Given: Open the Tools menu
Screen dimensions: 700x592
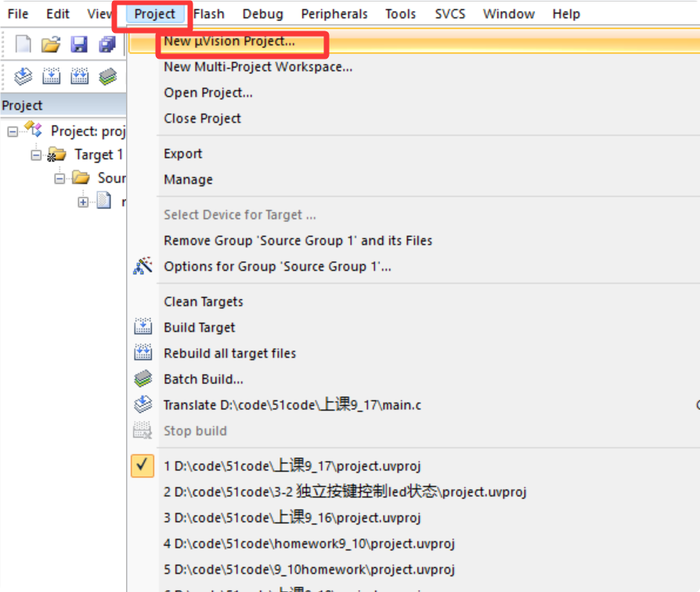Looking at the screenshot, I should tap(400, 14).
